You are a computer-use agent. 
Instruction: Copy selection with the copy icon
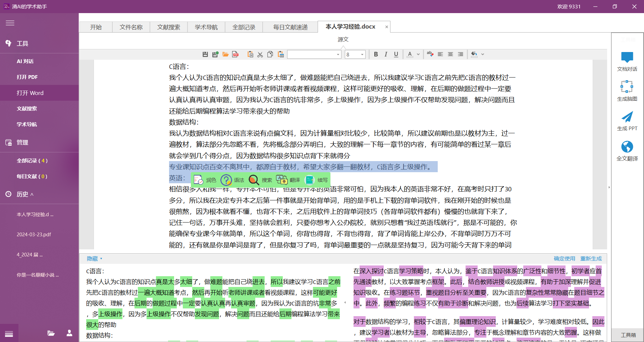(x=270, y=54)
